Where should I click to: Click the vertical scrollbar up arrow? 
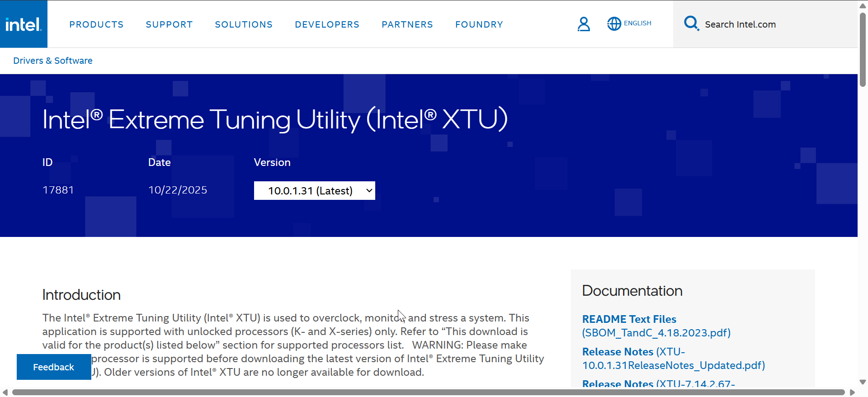tap(863, 6)
